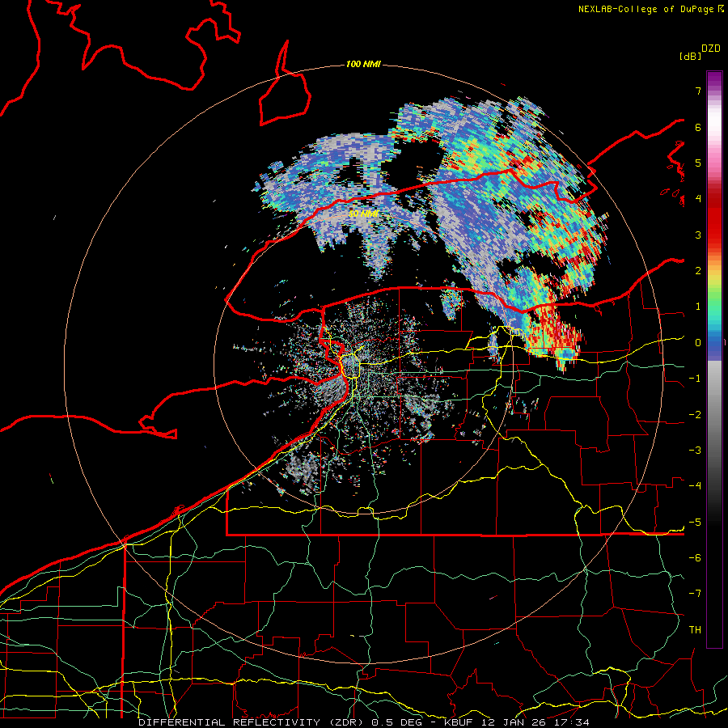Viewport: 728px width, 728px height.
Task: Click the DIFFERENTIAL REFLECTIVITY (ZDR) caption text
Action: coord(252,722)
